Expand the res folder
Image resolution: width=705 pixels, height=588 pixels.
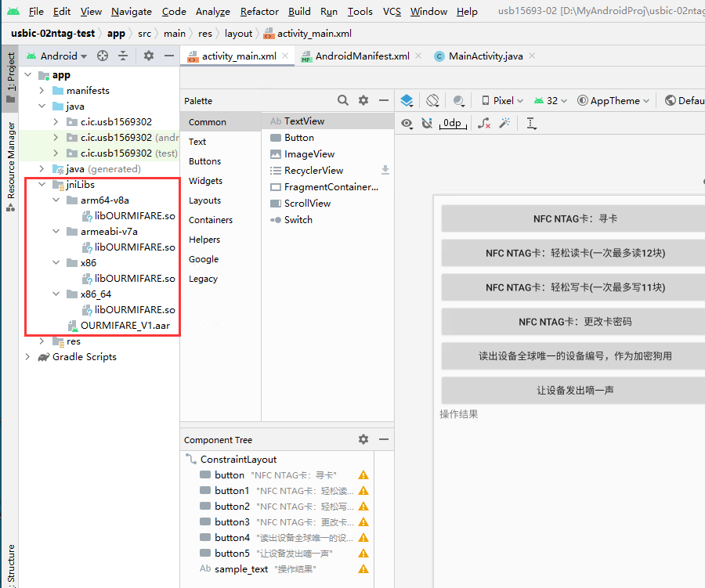click(42, 341)
